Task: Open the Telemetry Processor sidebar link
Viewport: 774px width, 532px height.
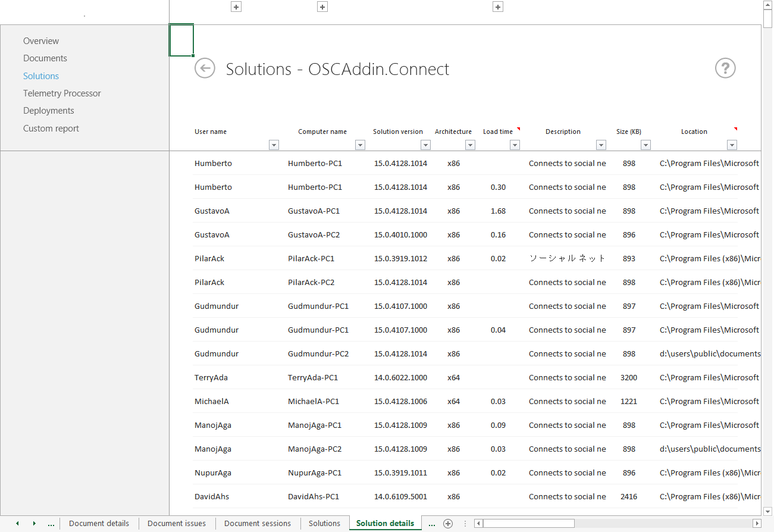Action: click(62, 93)
